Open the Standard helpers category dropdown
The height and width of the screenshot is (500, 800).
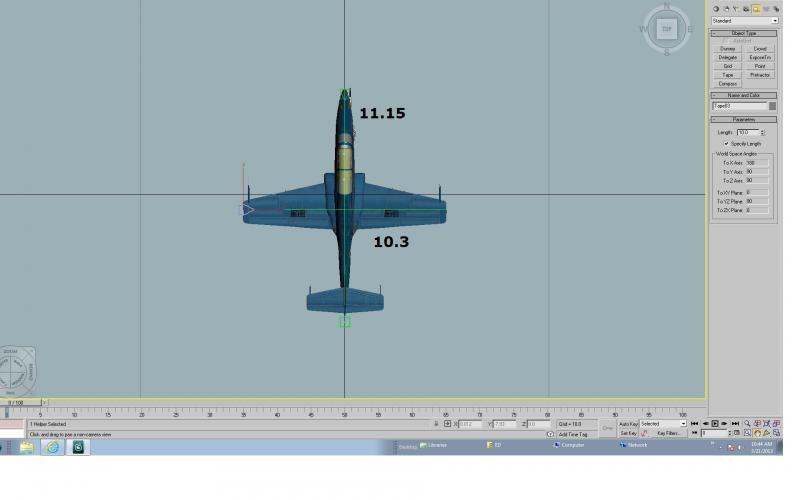(x=745, y=21)
